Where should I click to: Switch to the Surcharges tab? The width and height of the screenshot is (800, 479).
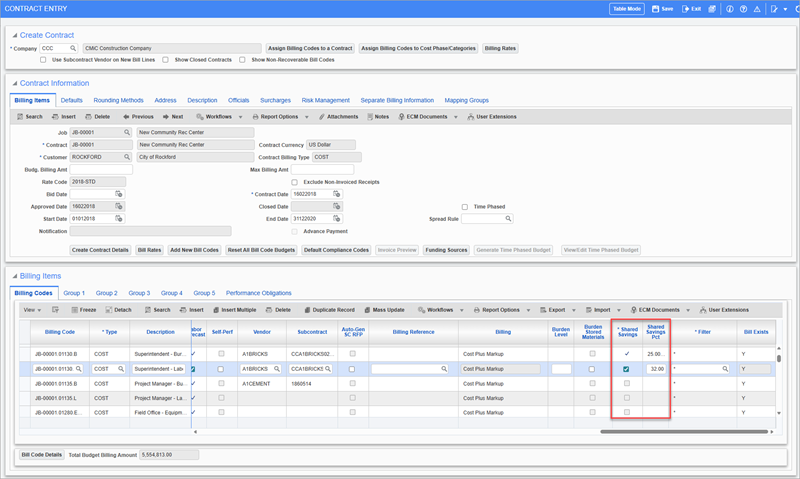[276, 100]
